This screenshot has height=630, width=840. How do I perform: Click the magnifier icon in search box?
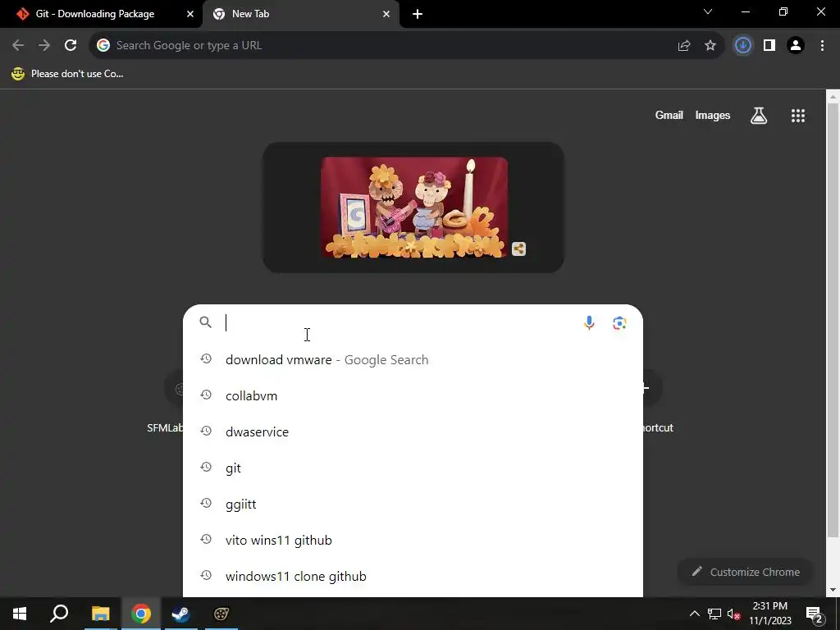(206, 322)
